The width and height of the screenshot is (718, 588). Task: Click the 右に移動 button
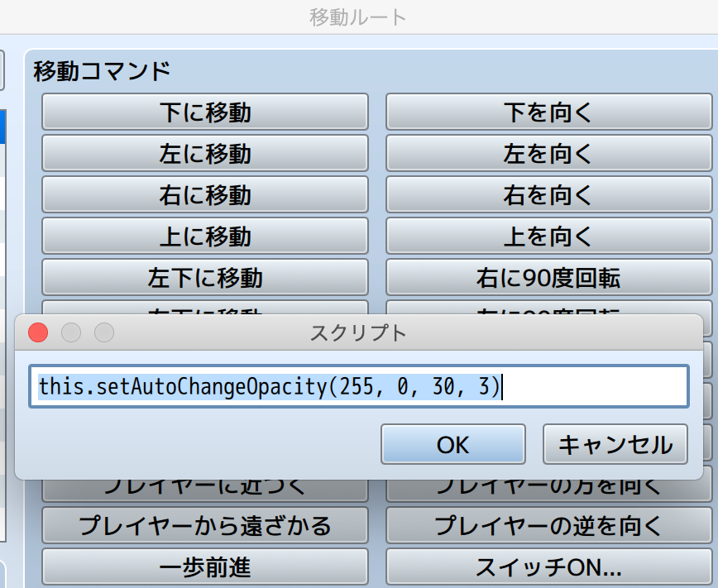pos(204,195)
